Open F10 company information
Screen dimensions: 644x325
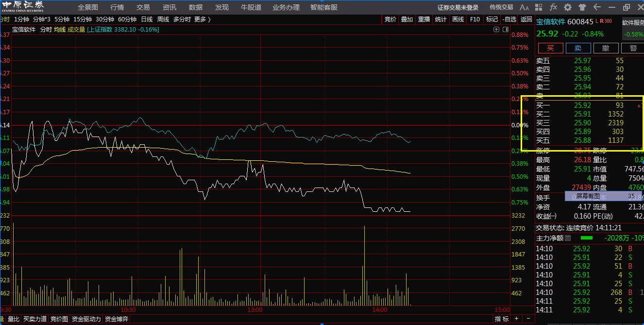point(475,19)
